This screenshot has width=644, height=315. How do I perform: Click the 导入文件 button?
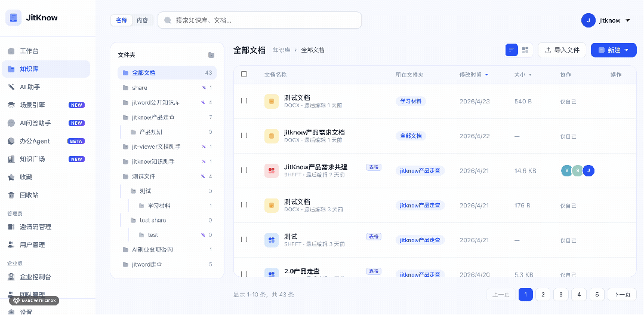click(x=562, y=50)
